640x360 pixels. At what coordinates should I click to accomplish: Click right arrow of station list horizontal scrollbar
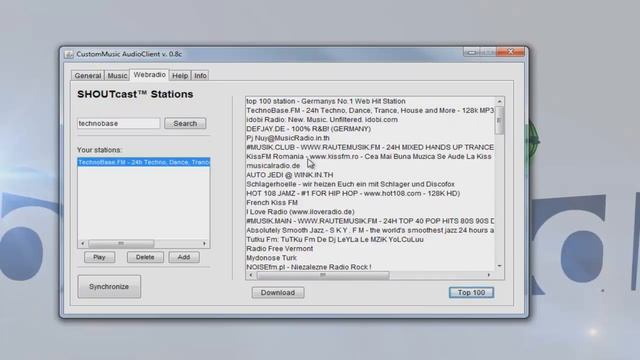[x=489, y=275]
